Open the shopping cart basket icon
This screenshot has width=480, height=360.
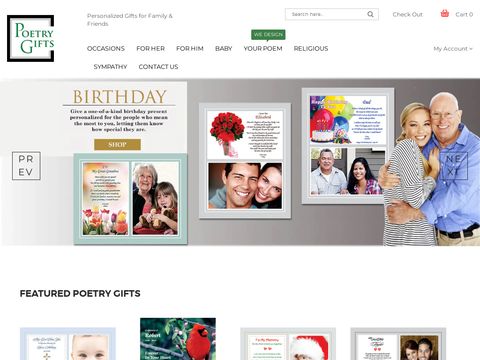[445, 14]
